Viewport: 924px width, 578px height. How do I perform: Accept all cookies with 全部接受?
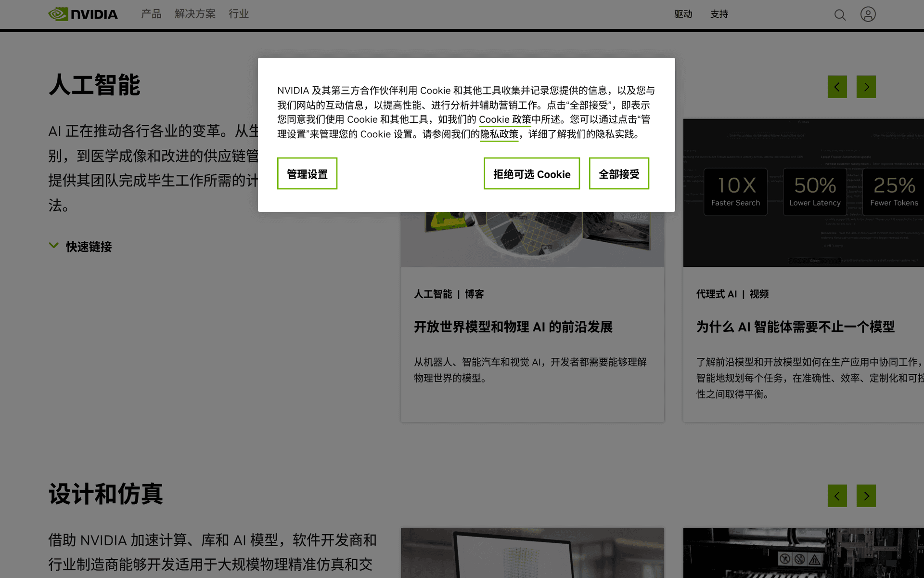[x=619, y=173]
